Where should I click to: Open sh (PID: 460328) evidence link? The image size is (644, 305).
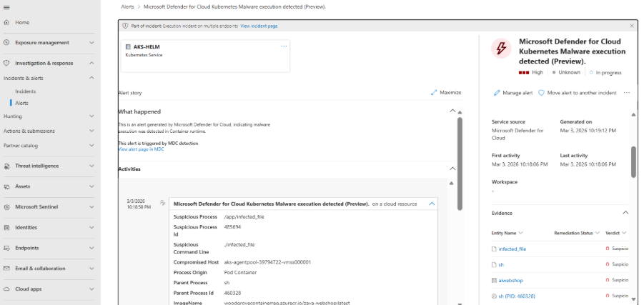tap(517, 296)
